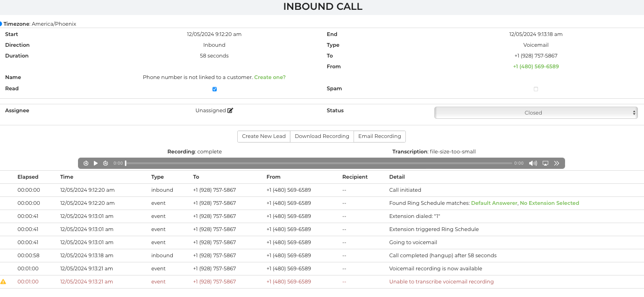Click the Type column header
Image resolution: width=644 pixels, height=297 pixels.
click(x=158, y=177)
